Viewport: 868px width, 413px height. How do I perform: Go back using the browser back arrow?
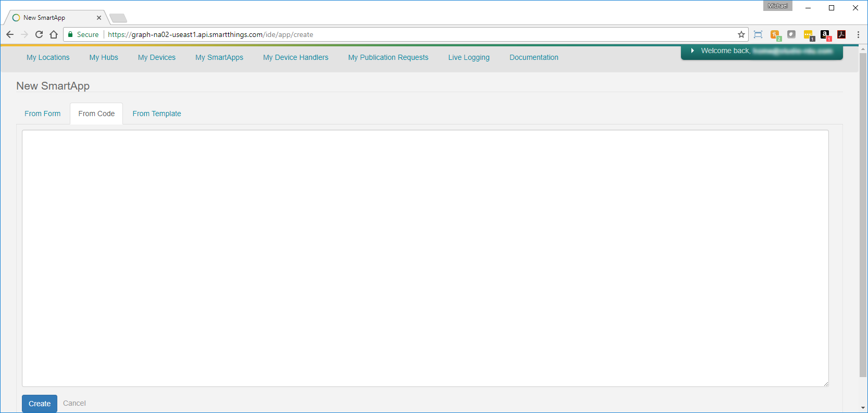click(10, 34)
